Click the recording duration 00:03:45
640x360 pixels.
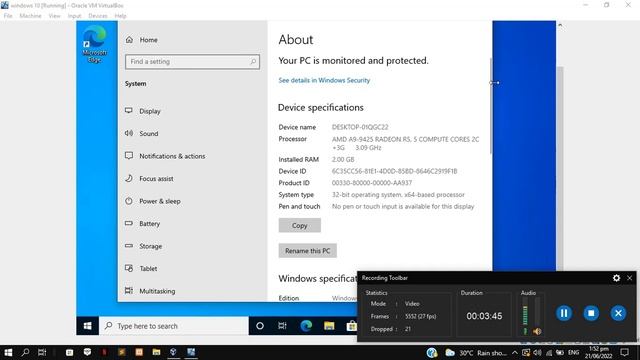(x=484, y=316)
